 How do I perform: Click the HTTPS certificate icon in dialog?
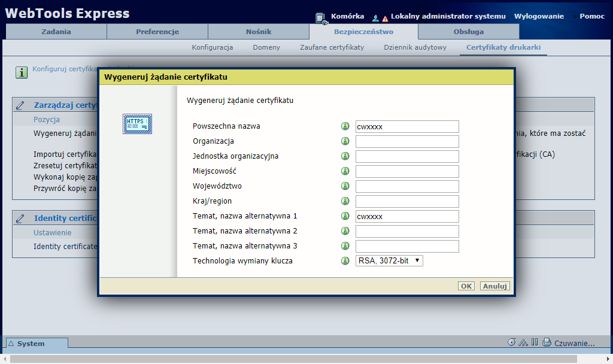coord(138,124)
